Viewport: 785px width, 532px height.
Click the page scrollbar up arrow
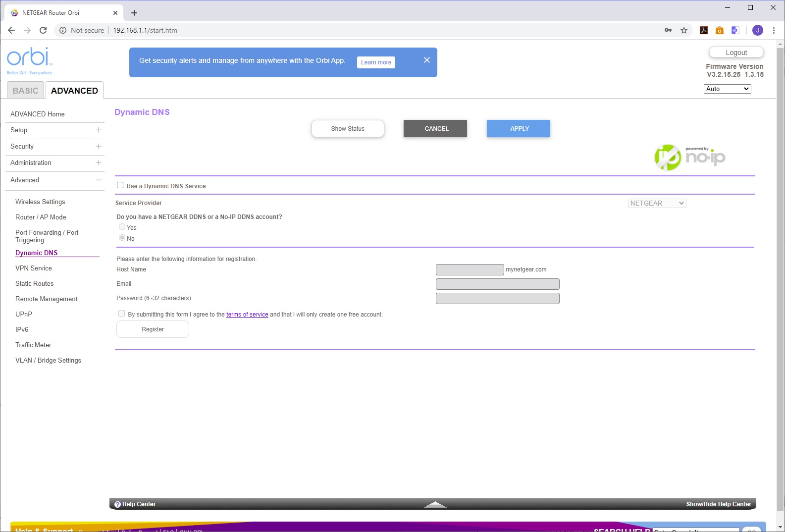(781, 45)
